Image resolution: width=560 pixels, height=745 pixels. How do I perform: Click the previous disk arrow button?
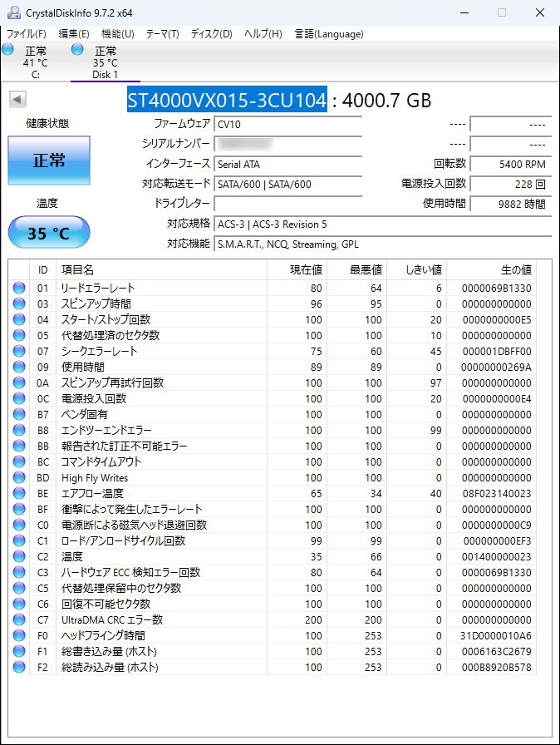17,99
